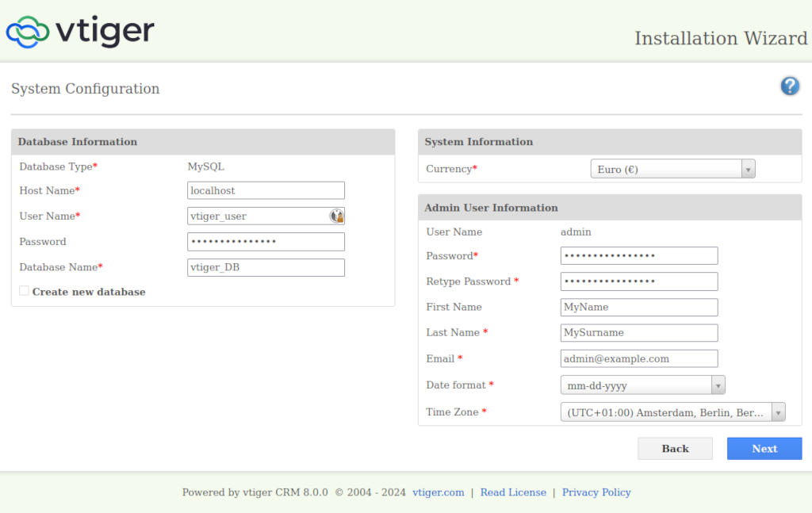Click the vtiger logo

[80, 32]
